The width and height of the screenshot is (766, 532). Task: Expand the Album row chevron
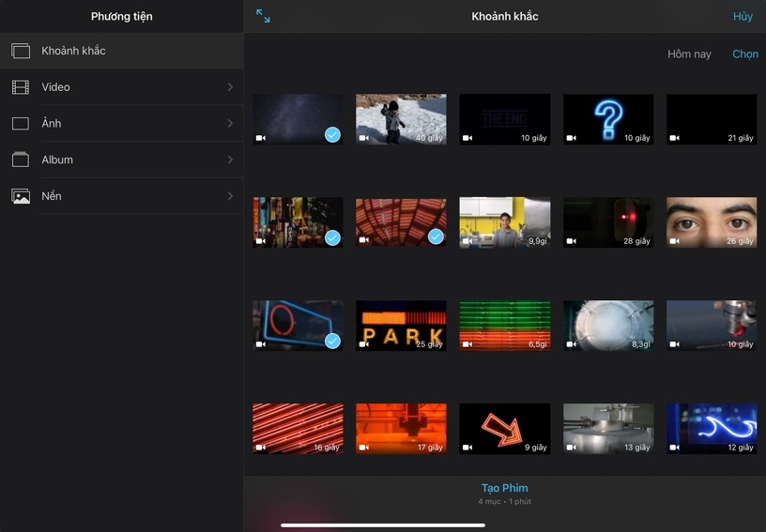(x=230, y=160)
